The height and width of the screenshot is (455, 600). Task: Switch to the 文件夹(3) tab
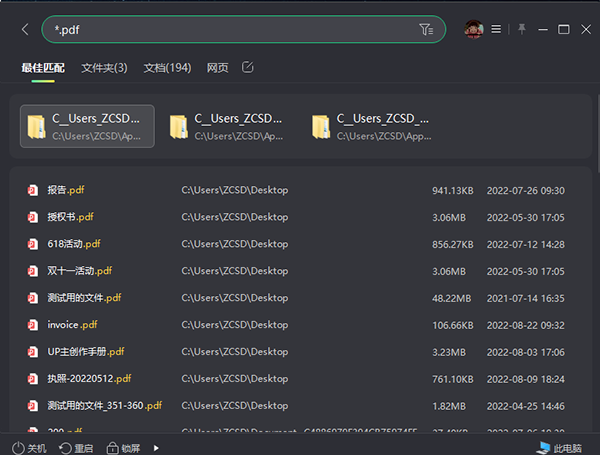coord(104,68)
